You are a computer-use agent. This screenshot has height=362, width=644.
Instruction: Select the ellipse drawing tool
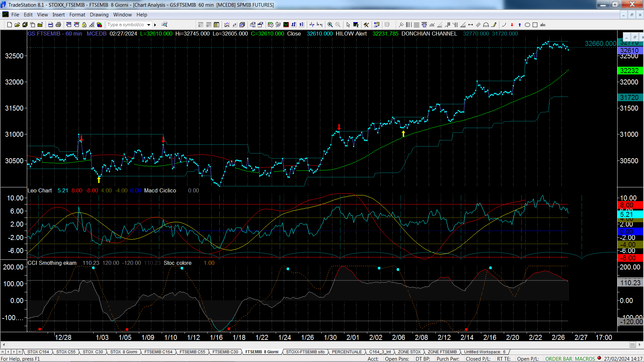pos(527,25)
